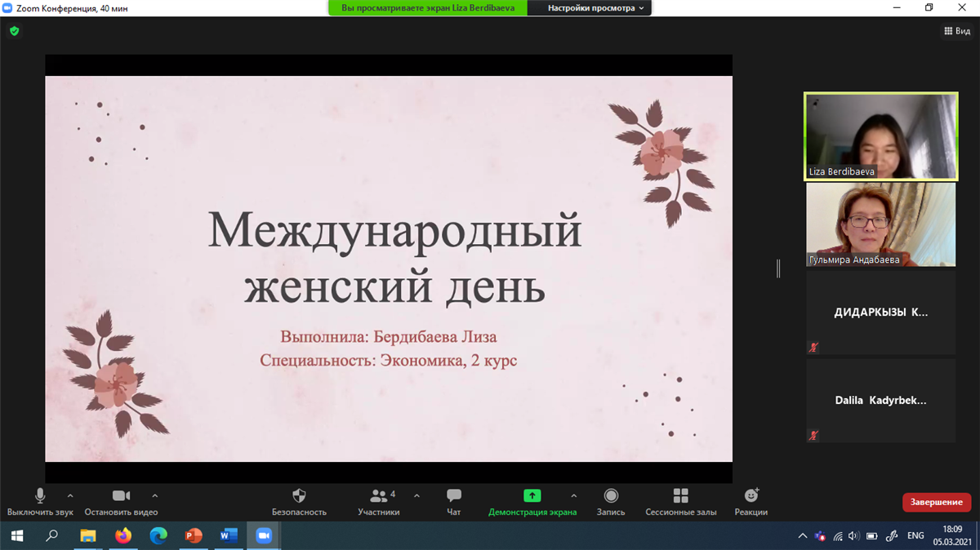Open the Security (Безопасность) shield icon

pyautogui.click(x=299, y=496)
